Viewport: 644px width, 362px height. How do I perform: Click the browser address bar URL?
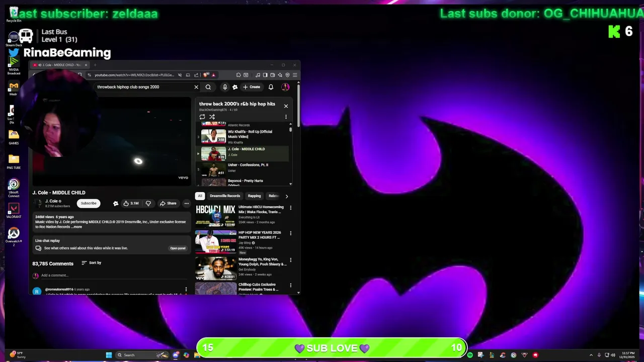point(134,75)
